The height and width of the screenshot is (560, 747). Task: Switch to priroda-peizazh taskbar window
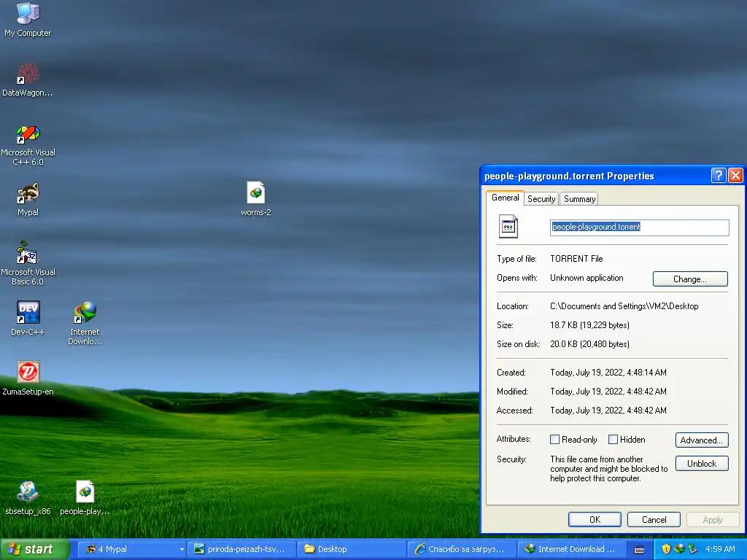[x=241, y=549]
